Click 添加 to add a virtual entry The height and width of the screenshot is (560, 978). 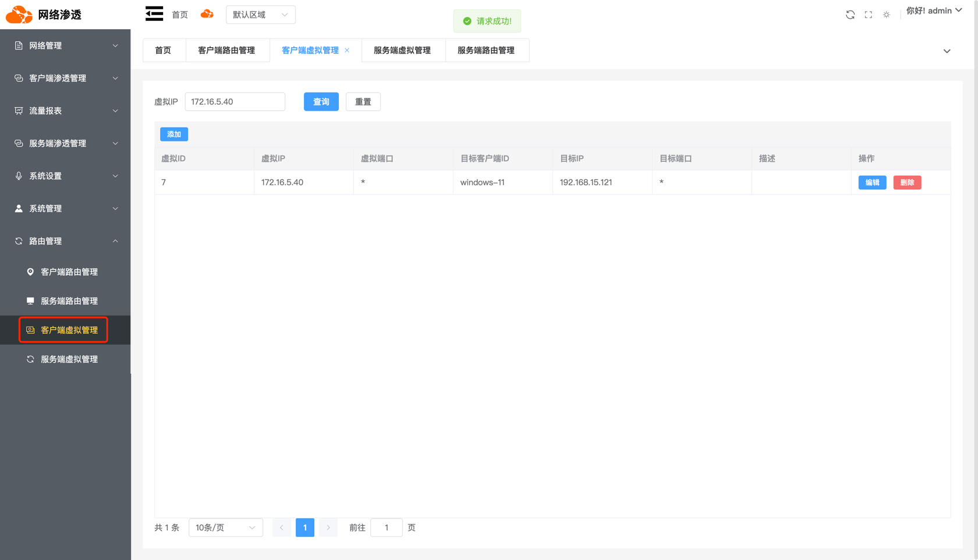[173, 134]
